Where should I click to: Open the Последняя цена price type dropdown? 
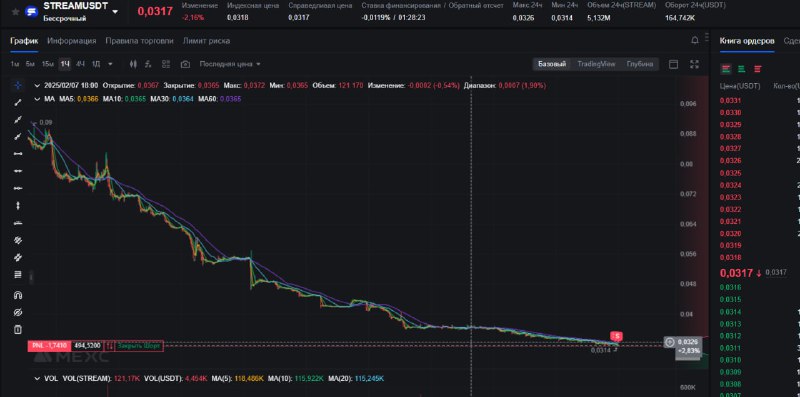click(x=230, y=64)
